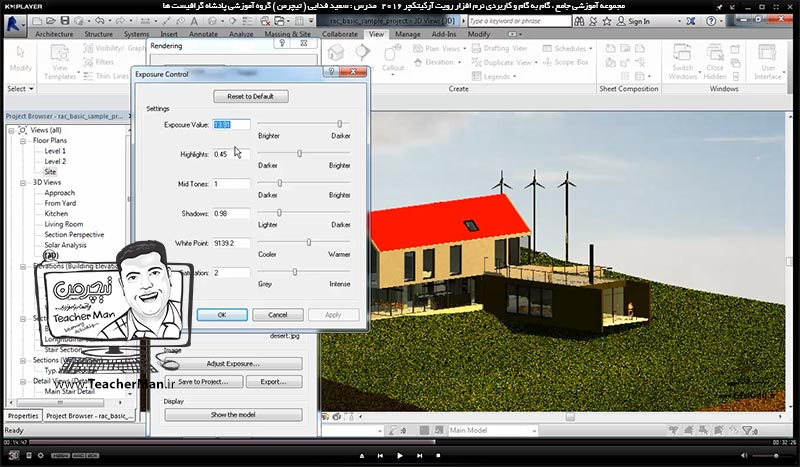
Task: Click the Exposure Value input field
Action: pyautogui.click(x=231, y=125)
